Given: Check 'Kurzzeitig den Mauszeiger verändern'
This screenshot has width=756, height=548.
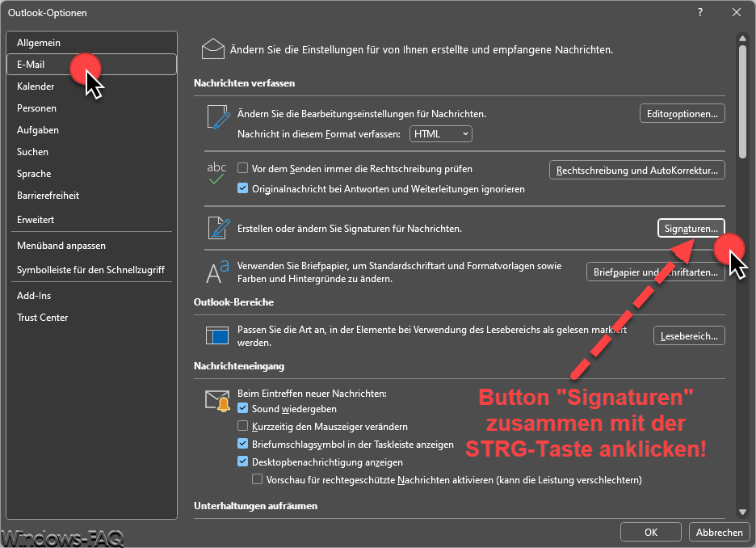Looking at the screenshot, I should [243, 426].
